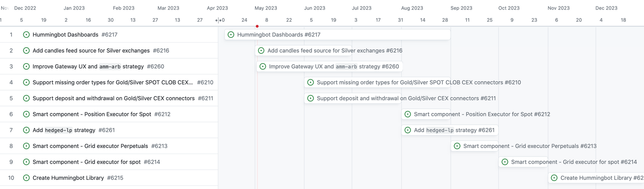Select Improve Gateway UX roadmap bar
Viewport: 644px width, 189px height.
point(329,66)
